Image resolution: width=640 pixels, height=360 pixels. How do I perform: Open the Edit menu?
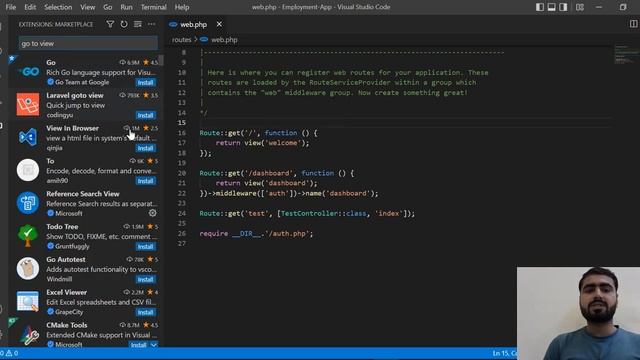[30, 7]
